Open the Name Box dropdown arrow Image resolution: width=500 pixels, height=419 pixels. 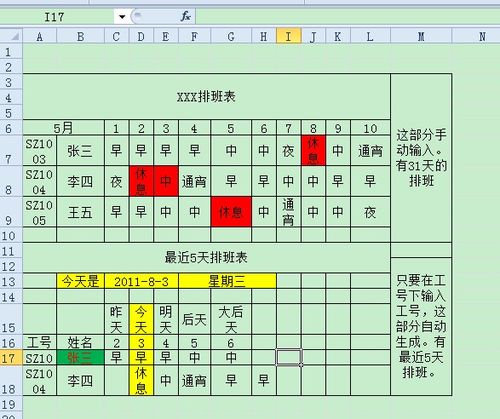(122, 17)
